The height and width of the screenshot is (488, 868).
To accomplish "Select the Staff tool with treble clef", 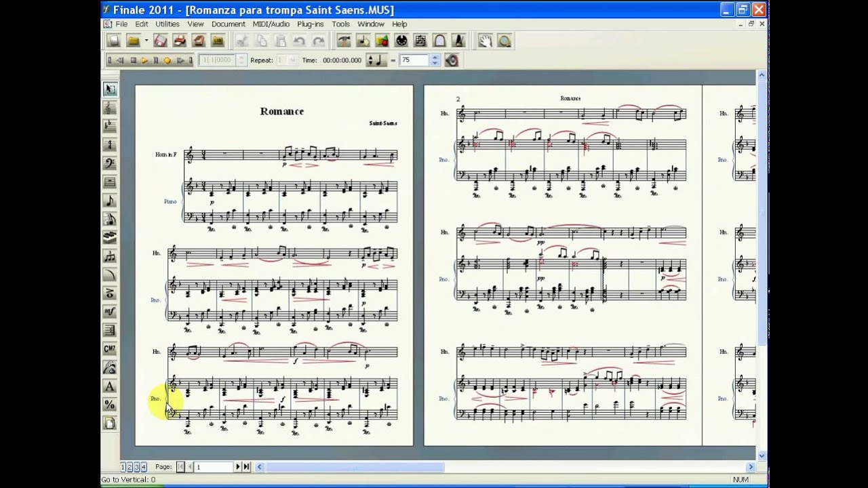I will [x=109, y=108].
